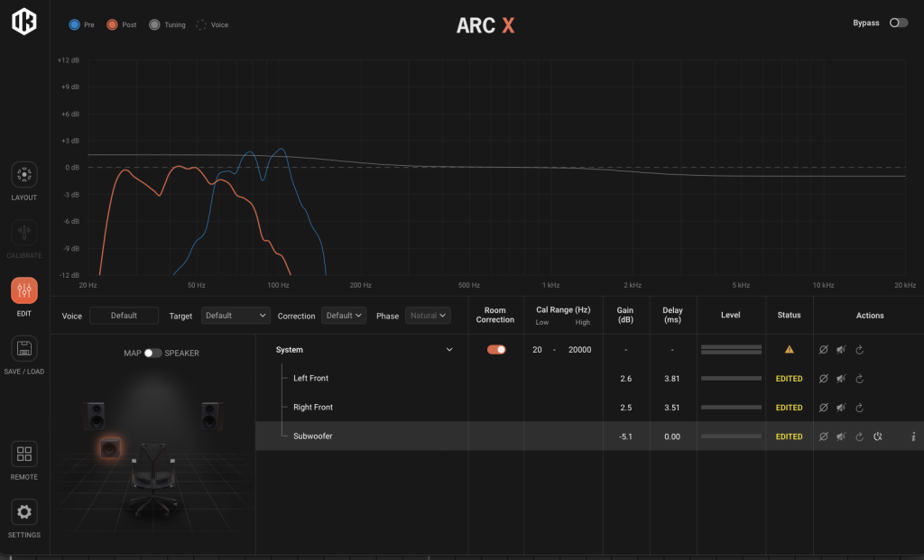
Task: Select the Left Front speaker row
Action: [x=311, y=379]
